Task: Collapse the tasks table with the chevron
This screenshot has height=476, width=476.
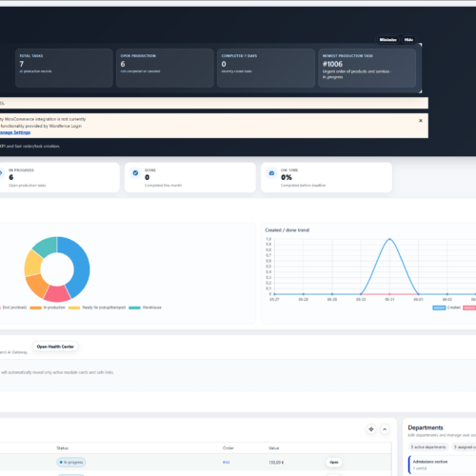Action: click(385, 429)
